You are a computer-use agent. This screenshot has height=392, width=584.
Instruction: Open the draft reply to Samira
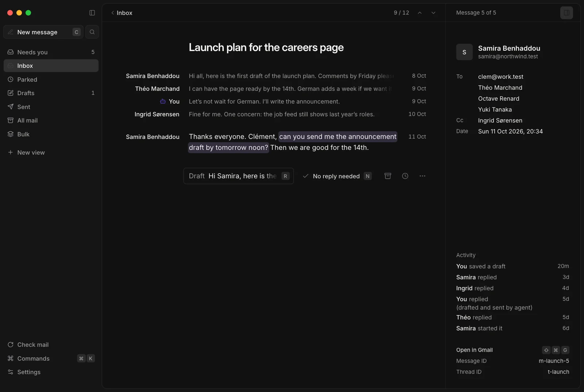click(239, 176)
